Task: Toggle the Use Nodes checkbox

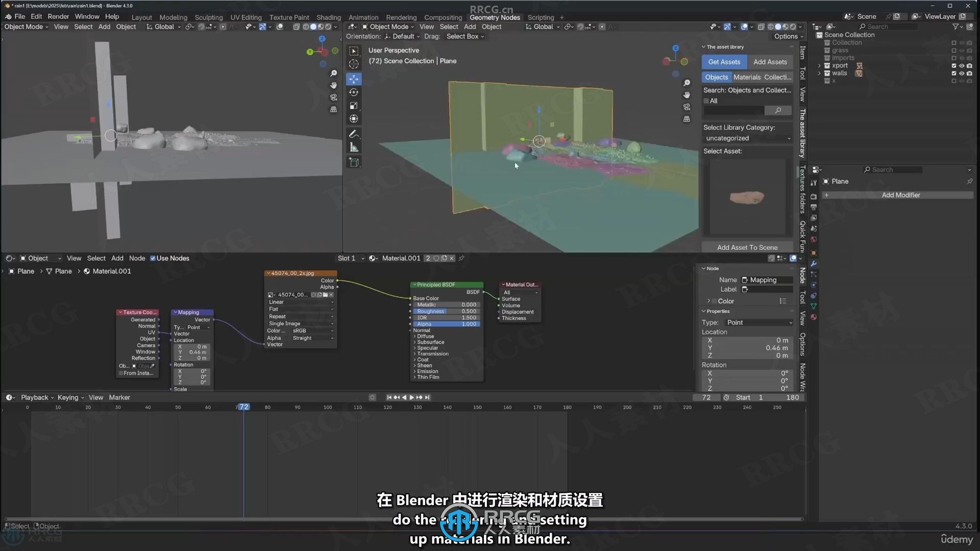Action: pyautogui.click(x=153, y=259)
